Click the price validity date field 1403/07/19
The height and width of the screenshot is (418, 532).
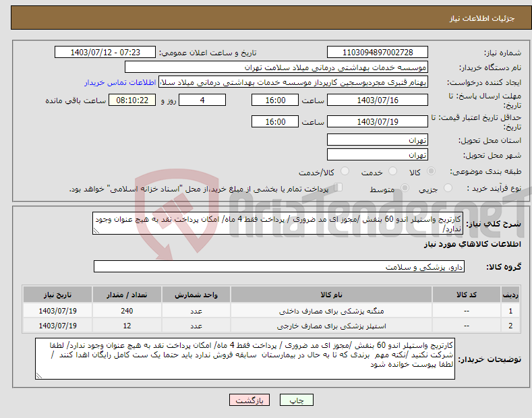pyautogui.click(x=378, y=121)
